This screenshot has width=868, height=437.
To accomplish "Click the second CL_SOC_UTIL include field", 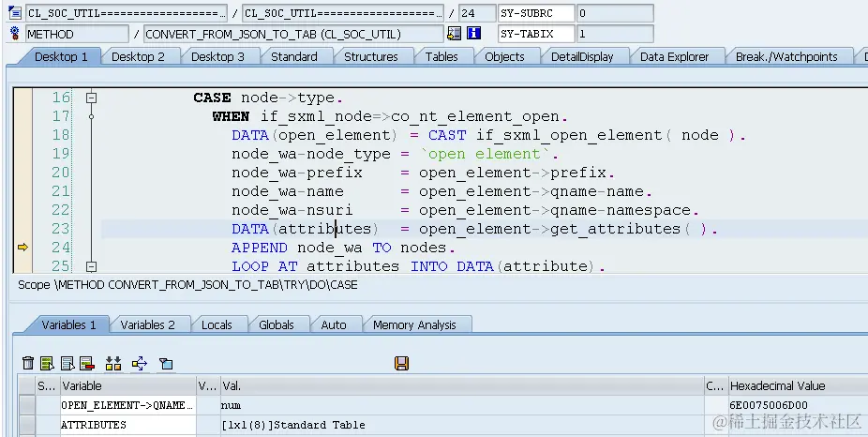I will (343, 13).
